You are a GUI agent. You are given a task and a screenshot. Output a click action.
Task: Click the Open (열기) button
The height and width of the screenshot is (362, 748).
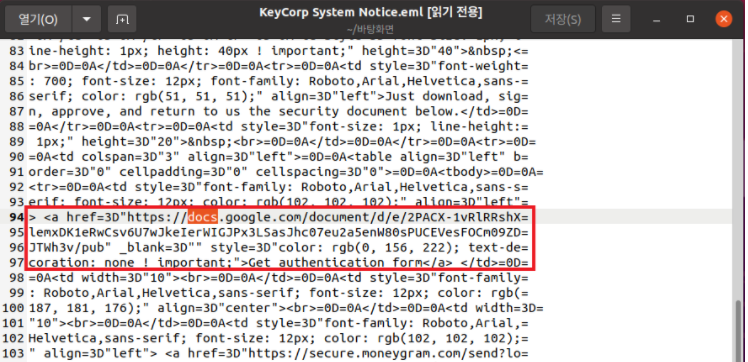(x=38, y=19)
